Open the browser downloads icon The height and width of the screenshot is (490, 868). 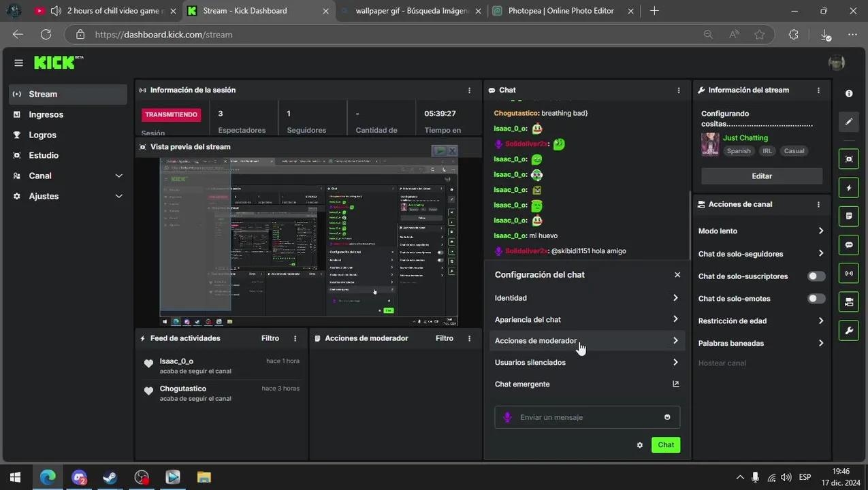826,34
